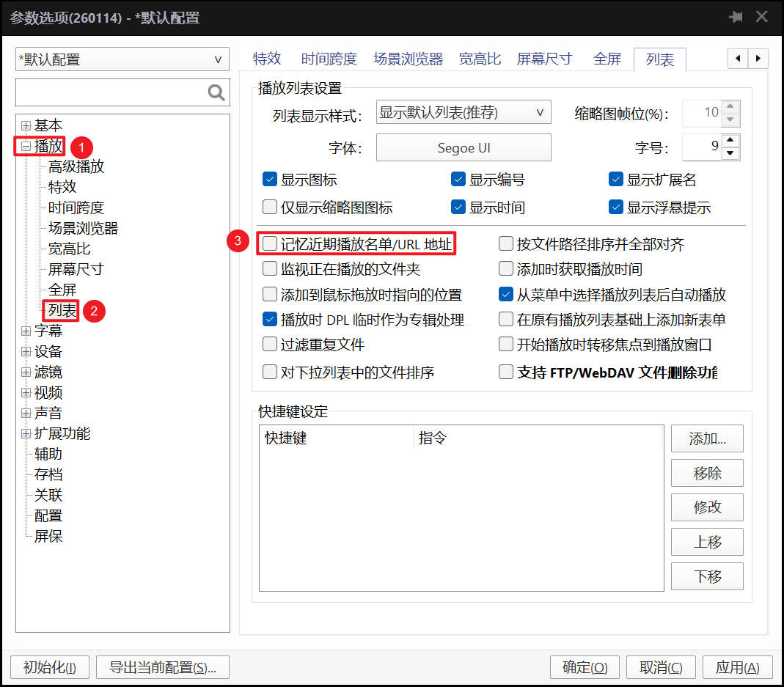Switch to the 全屏 tab
The image size is (784, 687).
pyautogui.click(x=607, y=59)
